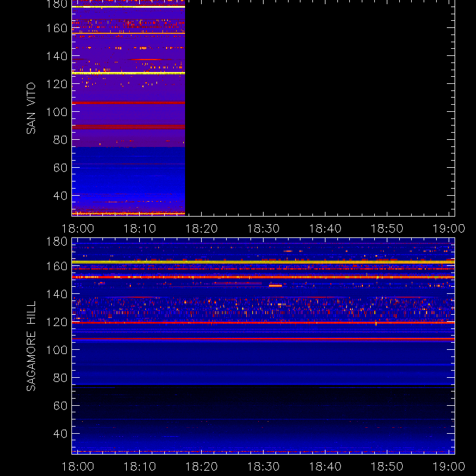This screenshot has width=476, height=476.
Task: Choose the 140 frequency label on Sagamore Hill axis
Action: click(x=57, y=294)
